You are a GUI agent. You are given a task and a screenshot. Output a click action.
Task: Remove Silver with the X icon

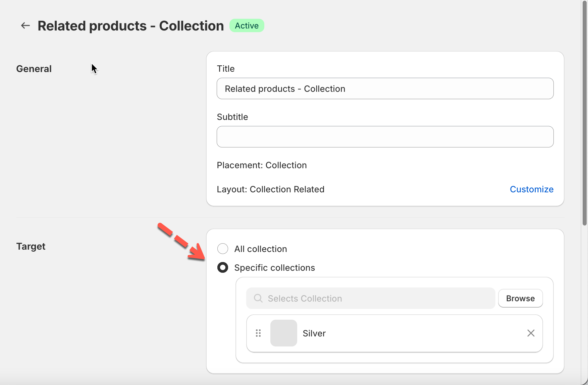click(531, 333)
